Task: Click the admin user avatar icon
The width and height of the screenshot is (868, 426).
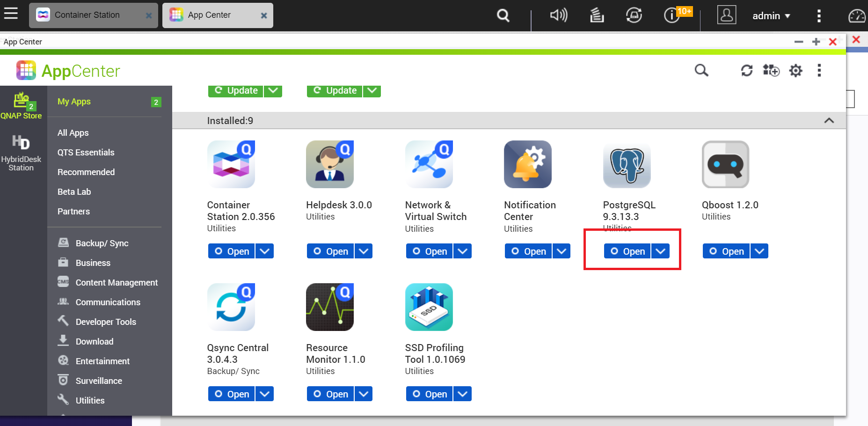Action: pyautogui.click(x=727, y=15)
